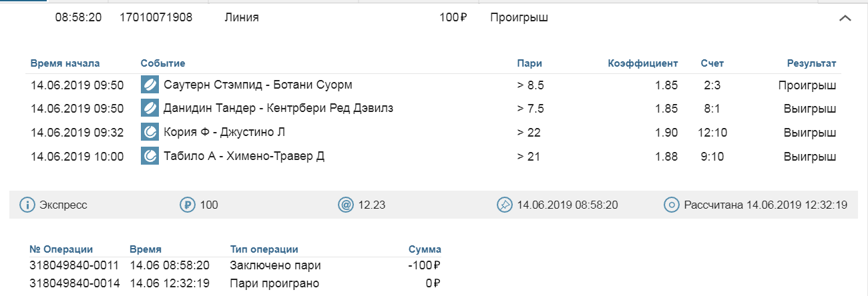Click tennis icon for Кория Ф event

coord(150,132)
